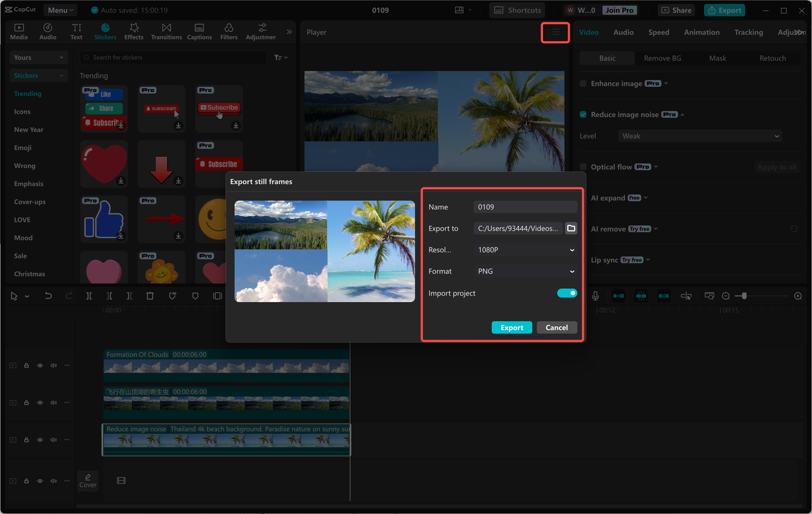Toggle the Linkage icon in timeline toolbar
Viewport: 812px width, 514px height.
coord(664,296)
